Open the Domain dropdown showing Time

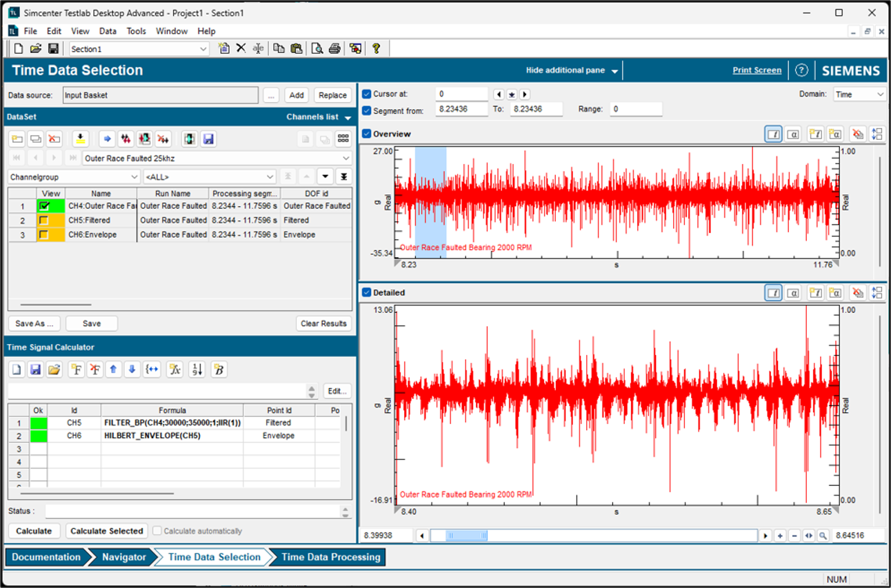point(859,94)
